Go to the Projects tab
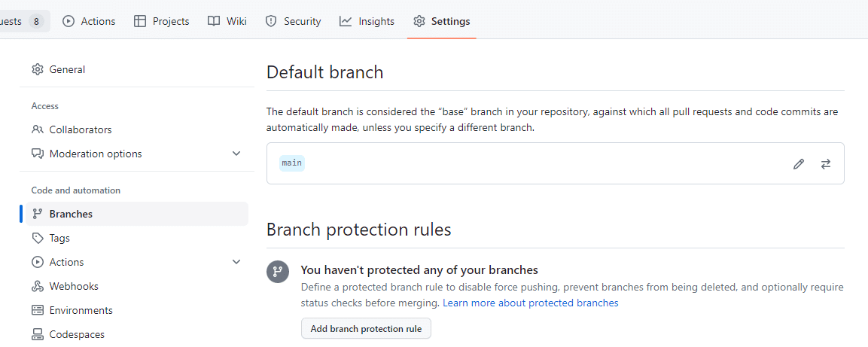Image resolution: width=868 pixels, height=347 pixels. (162, 21)
